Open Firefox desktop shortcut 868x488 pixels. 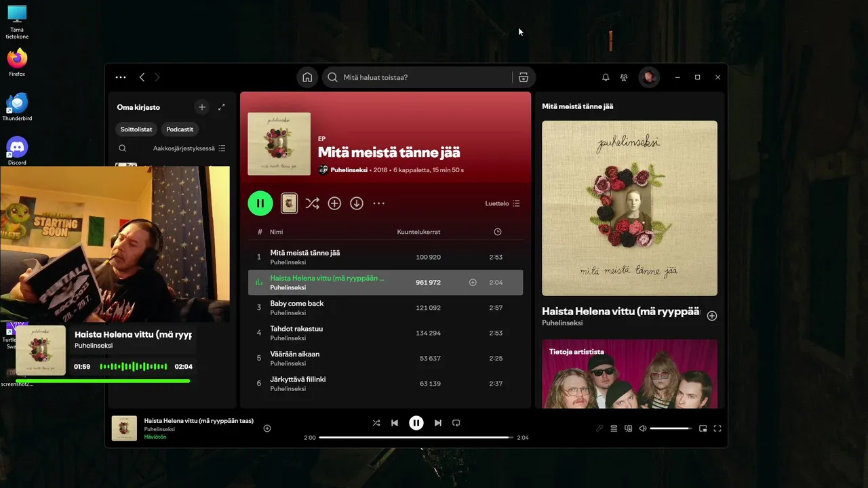click(17, 62)
